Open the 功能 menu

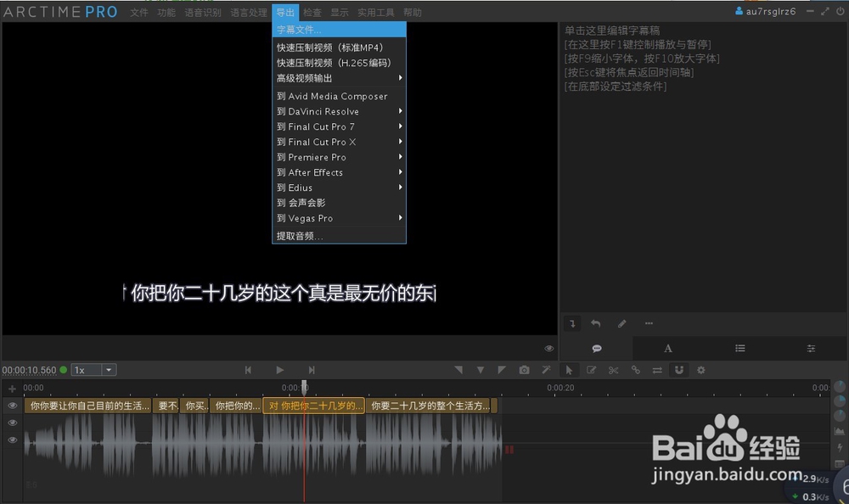coord(166,12)
